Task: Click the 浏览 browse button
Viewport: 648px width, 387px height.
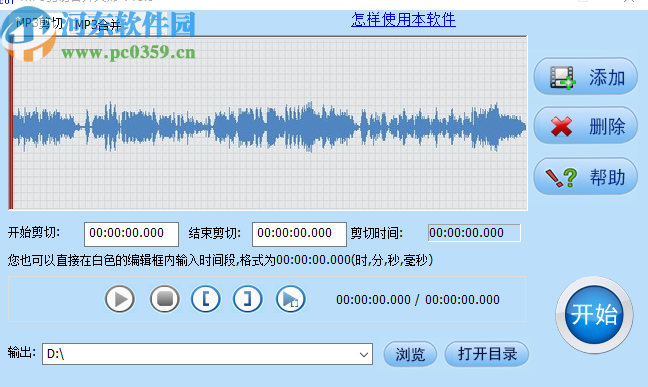Action: click(x=410, y=354)
